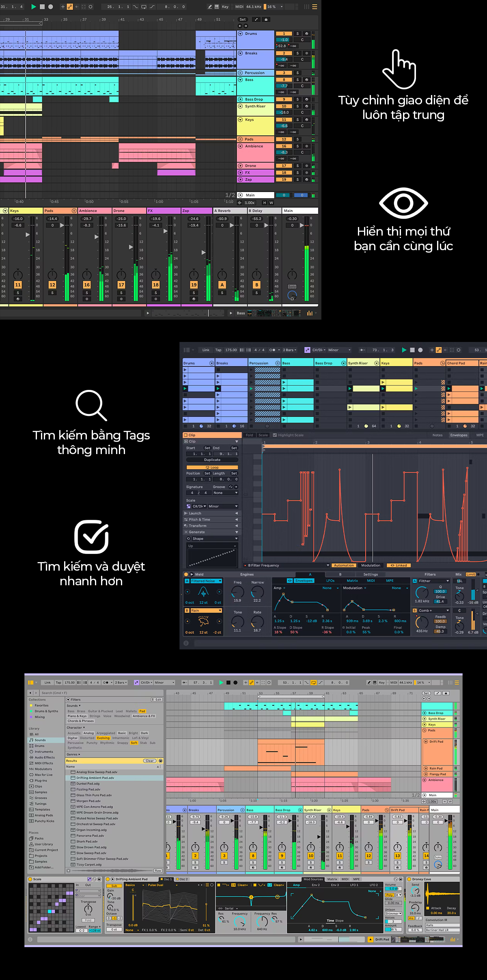Click Link button in middle screenshot toolbar
The image size is (487, 980).
[x=206, y=350]
